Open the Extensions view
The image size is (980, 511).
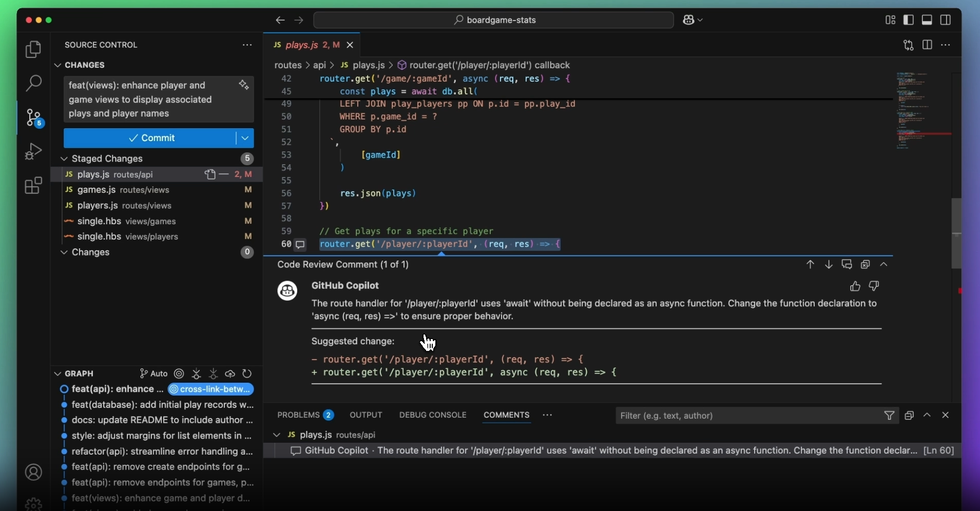[33, 186]
